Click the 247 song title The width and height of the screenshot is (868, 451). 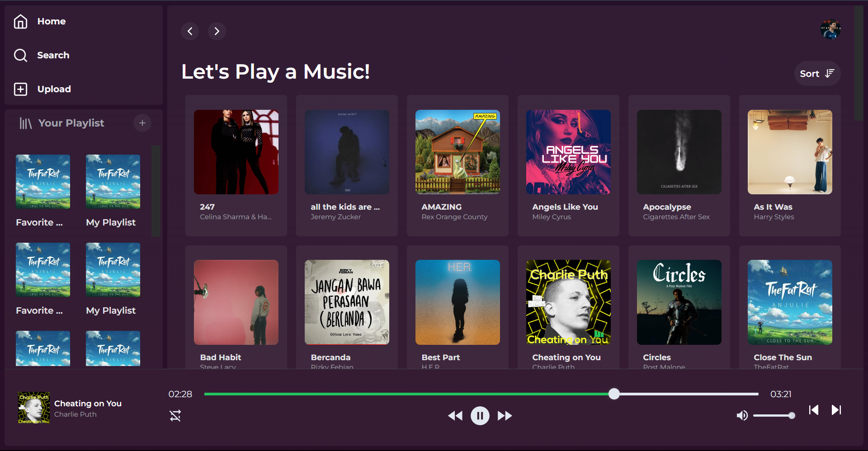[207, 207]
